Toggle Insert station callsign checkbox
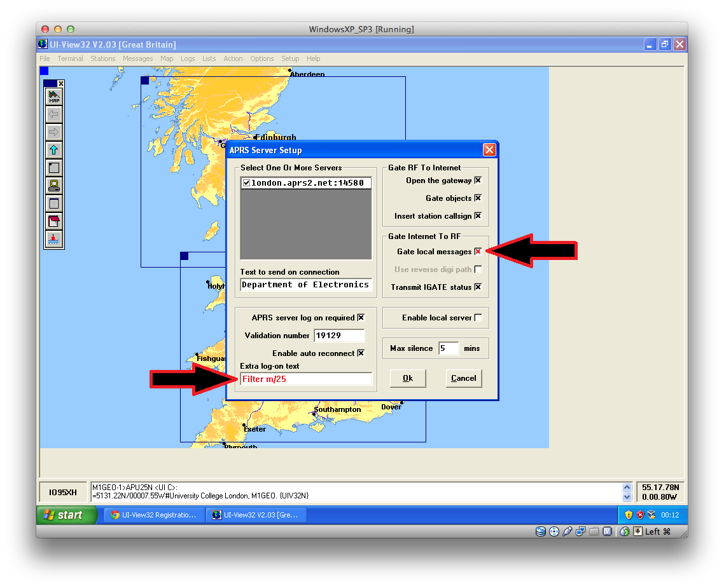The height and width of the screenshot is (588, 724). point(478,216)
